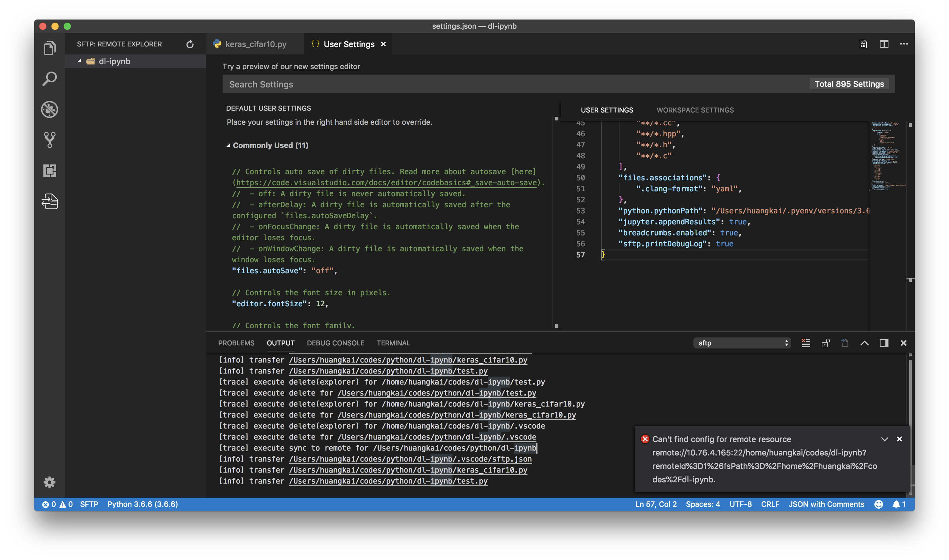Screen dimensions: 949x560
Task: Select the USER SETTINGS scope tab
Action: tap(607, 110)
